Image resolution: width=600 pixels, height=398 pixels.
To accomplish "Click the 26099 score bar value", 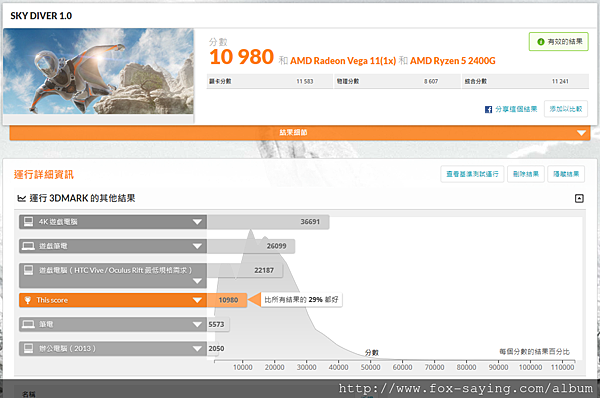I will click(x=276, y=246).
